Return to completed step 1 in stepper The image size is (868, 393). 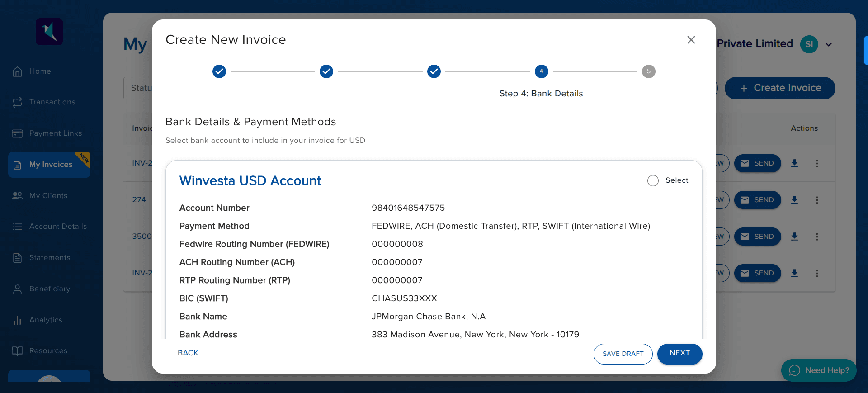219,71
